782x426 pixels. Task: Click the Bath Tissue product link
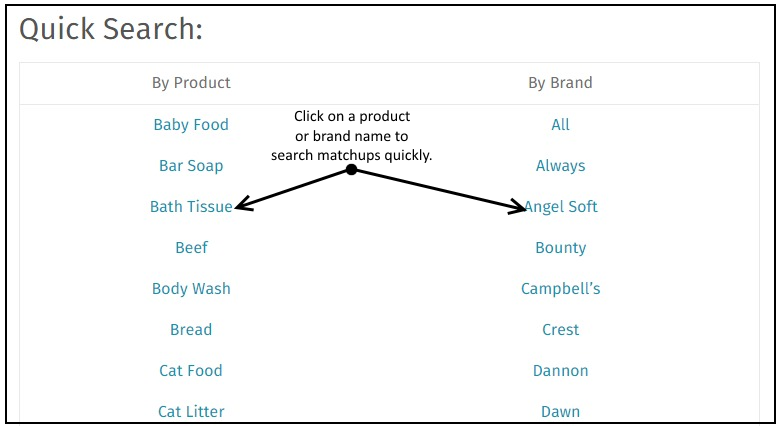[191, 207]
